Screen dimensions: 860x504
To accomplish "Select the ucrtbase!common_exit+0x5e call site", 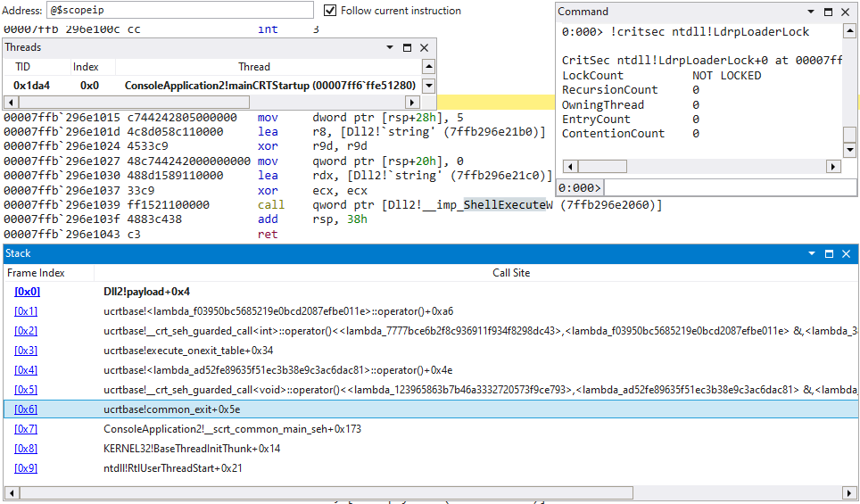I will coord(171,409).
